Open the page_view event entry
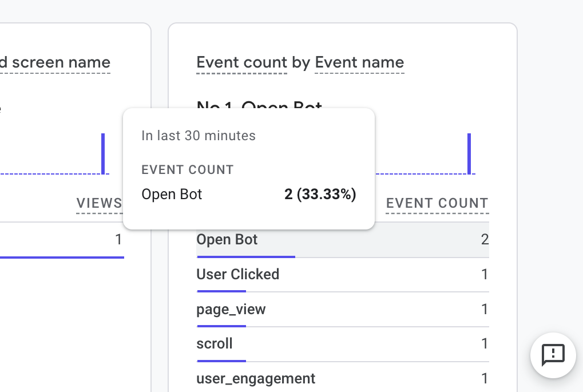The width and height of the screenshot is (583, 392). click(x=231, y=309)
